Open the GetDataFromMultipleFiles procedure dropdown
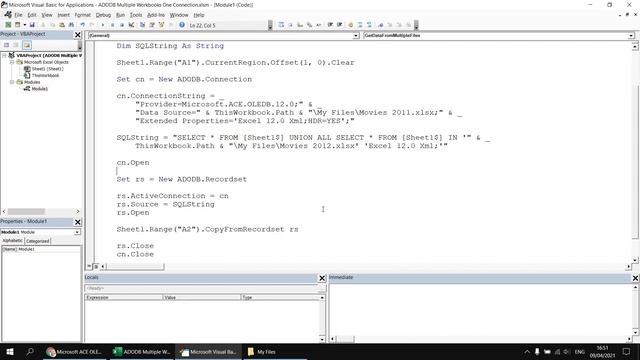The height and width of the screenshot is (360, 640). 631,36
